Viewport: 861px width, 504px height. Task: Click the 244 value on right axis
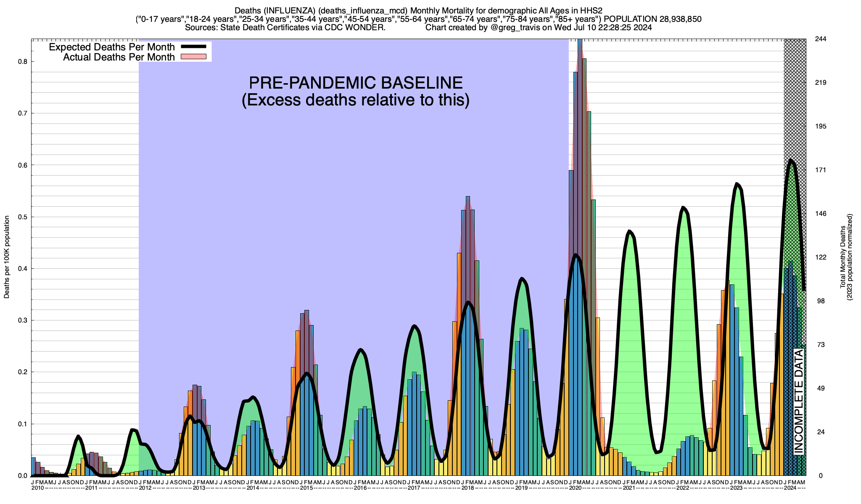[x=821, y=39]
